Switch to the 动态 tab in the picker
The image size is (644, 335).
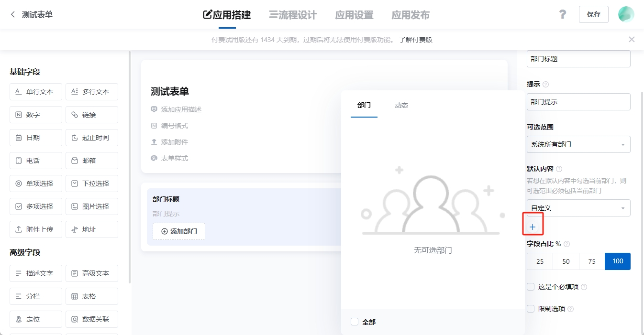[x=401, y=105]
